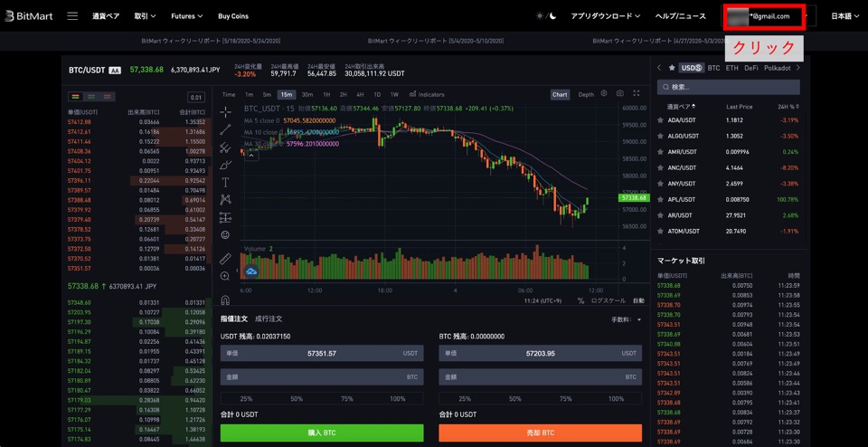Toggle 自動 auto scale
Image resolution: width=868 pixels, height=447 pixels.
tap(638, 300)
